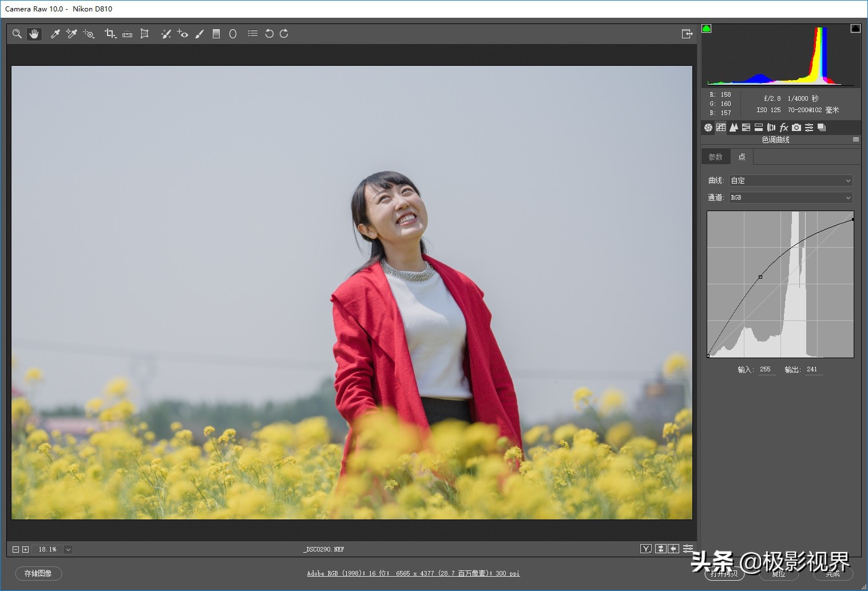Rotate image counterclockwise
The image size is (868, 591).
pyautogui.click(x=269, y=34)
